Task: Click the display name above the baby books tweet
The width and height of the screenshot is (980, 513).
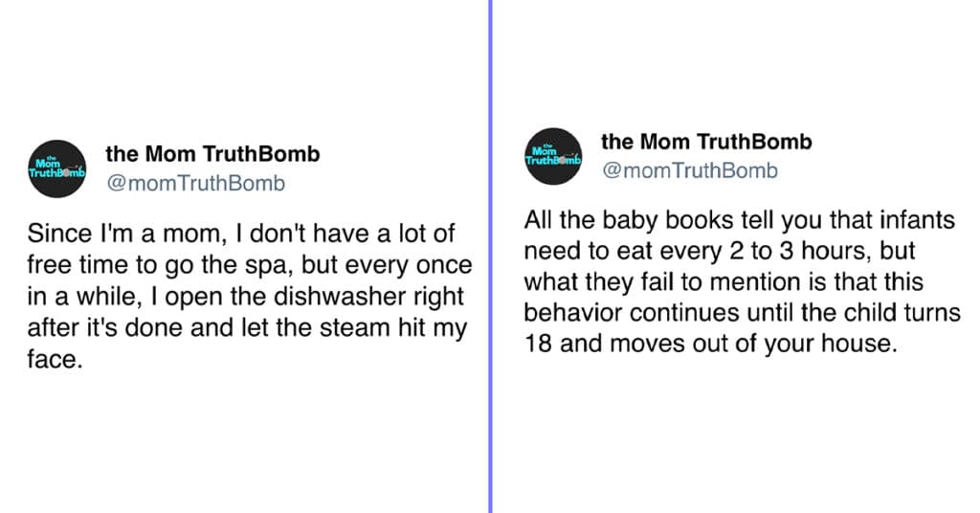Action: pos(706,142)
